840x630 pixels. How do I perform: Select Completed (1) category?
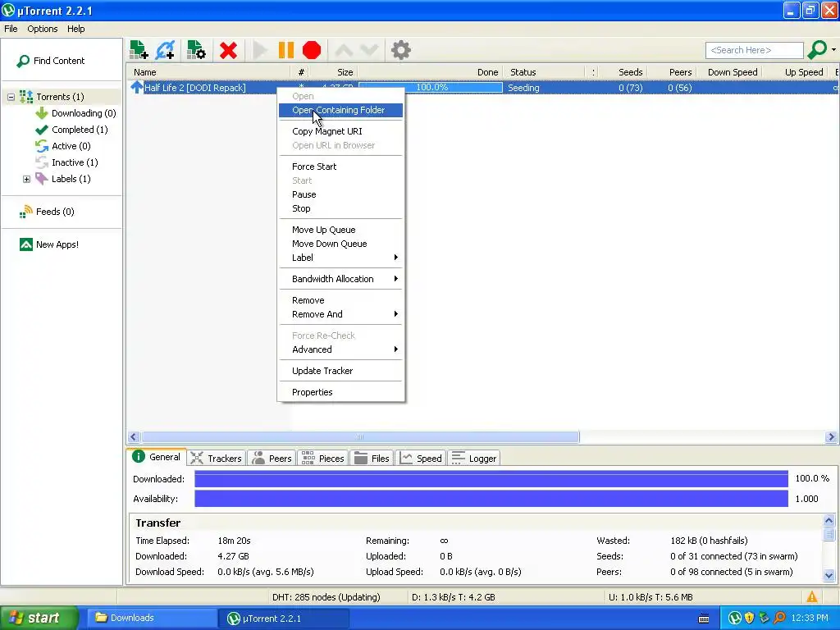72,130
